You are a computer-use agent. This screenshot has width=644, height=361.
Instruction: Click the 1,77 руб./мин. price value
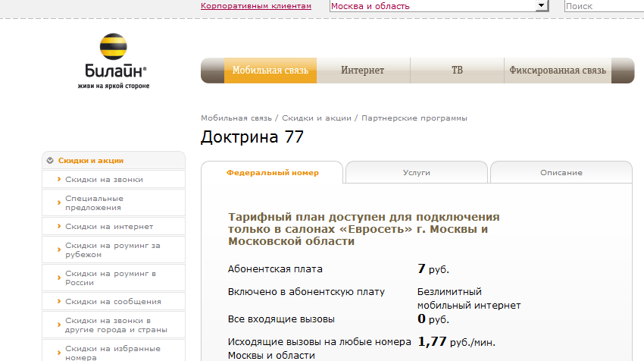pyautogui.click(x=456, y=342)
